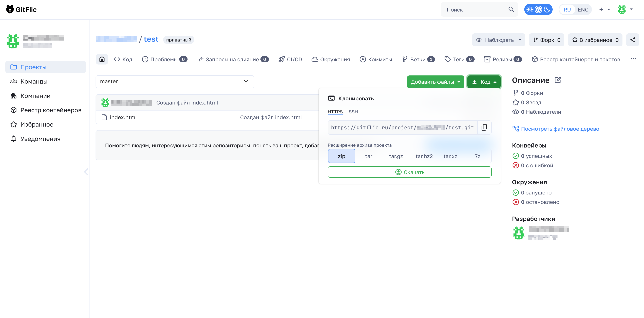Click the developer avatar under Разработчики
Screen dimensions: 644x318
click(x=518, y=233)
